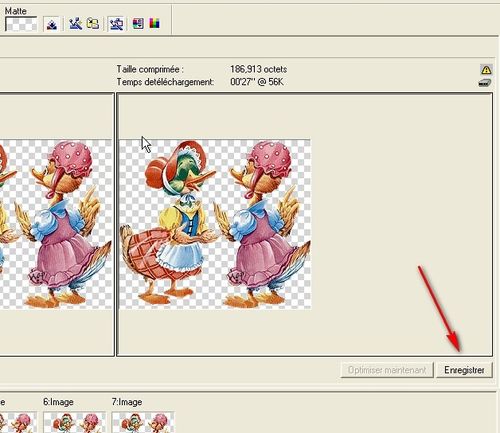Image resolution: width=500 pixels, height=433 pixels.
Task: Click the Optimiser maintenant button
Action: [387, 370]
